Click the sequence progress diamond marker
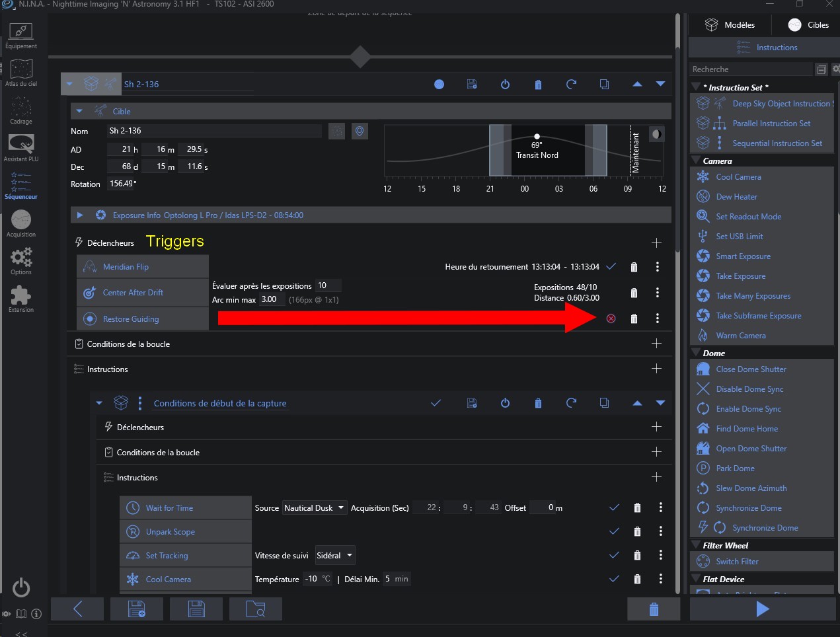Screen dimensions: 840x637 point(360,57)
